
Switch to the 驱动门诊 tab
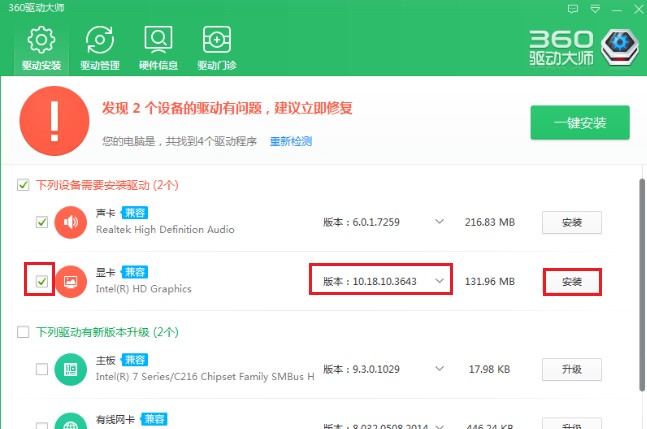tap(217, 48)
